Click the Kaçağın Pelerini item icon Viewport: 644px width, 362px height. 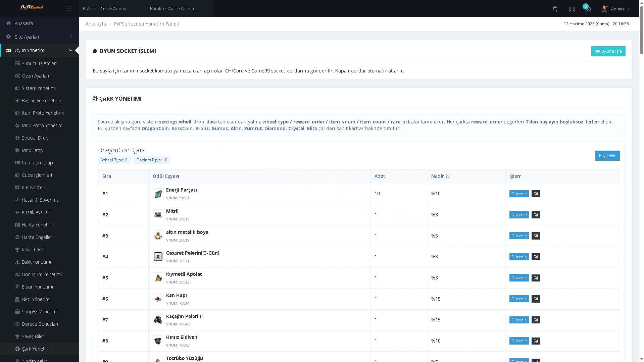coord(158,320)
